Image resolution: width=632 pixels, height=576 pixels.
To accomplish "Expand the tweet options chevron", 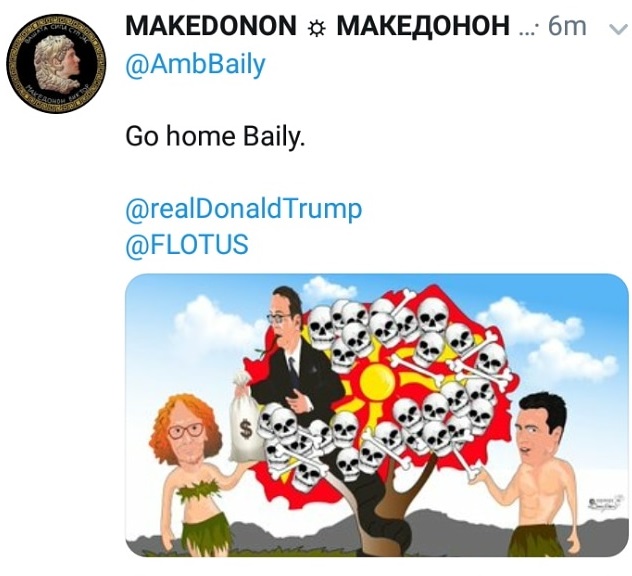I will coord(617,29).
